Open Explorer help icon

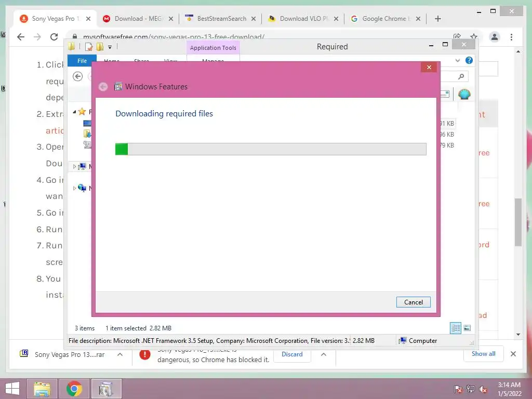[469, 60]
